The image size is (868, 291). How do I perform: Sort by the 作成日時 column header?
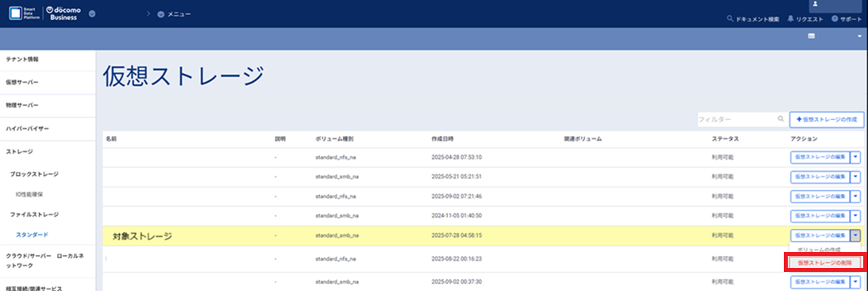[x=443, y=138]
